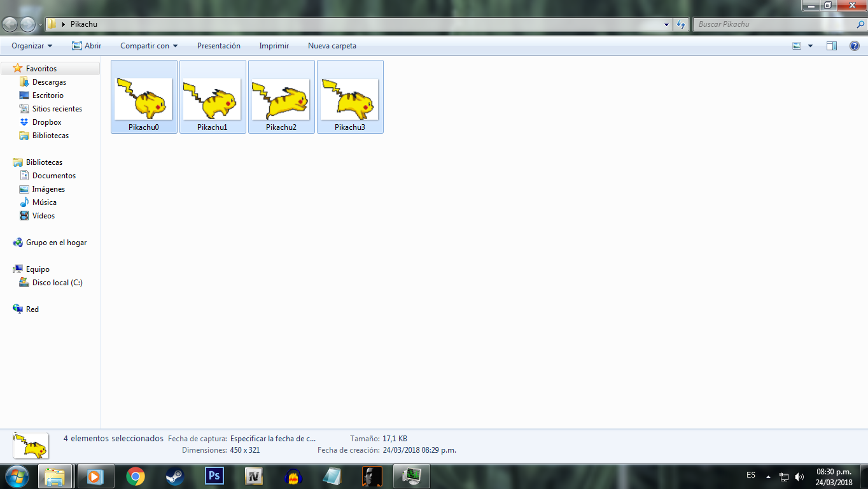The height and width of the screenshot is (489, 868).
Task: Open Bibliotecas under Favoritos
Action: point(51,136)
